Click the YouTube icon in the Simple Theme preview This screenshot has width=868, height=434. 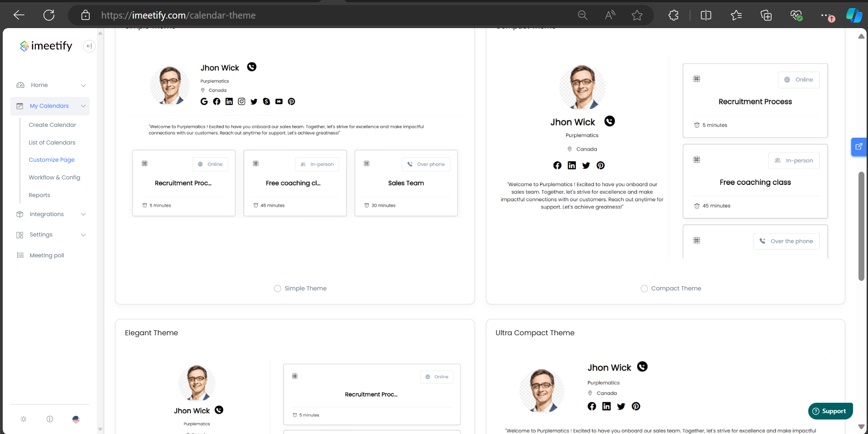click(x=279, y=101)
